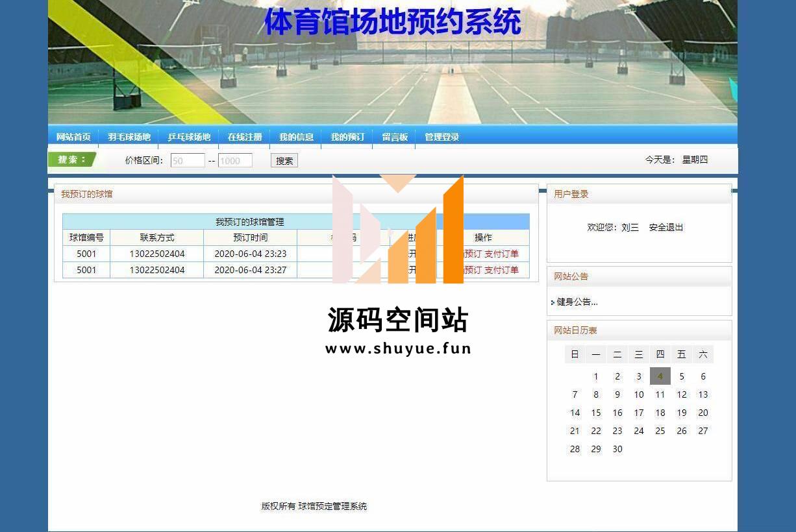Select date 24 in the calendar
The height and width of the screenshot is (532, 796).
coord(639,431)
